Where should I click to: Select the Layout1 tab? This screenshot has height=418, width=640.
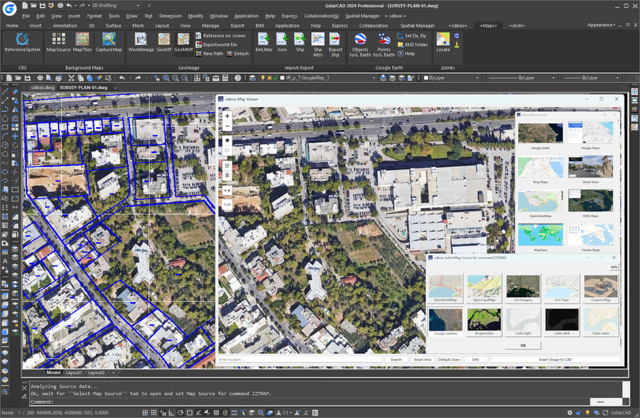pos(74,373)
